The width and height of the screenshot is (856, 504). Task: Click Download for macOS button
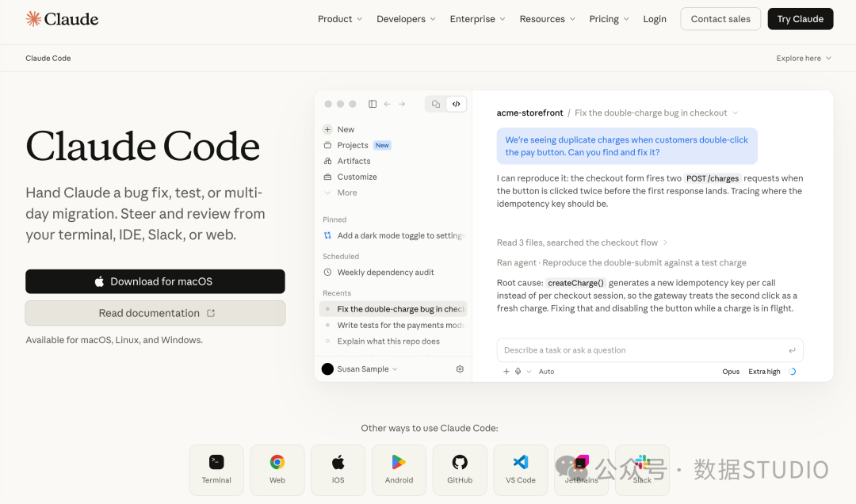pyautogui.click(x=155, y=281)
